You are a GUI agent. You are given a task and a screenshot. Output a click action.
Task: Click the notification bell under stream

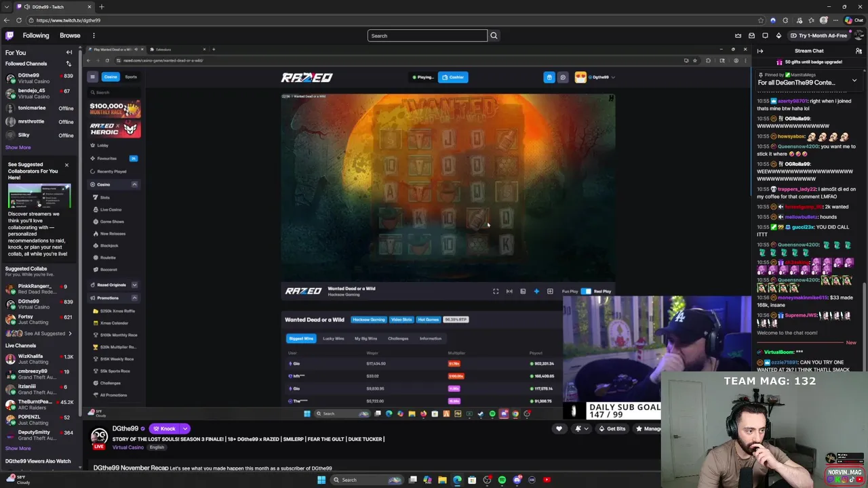pyautogui.click(x=578, y=428)
